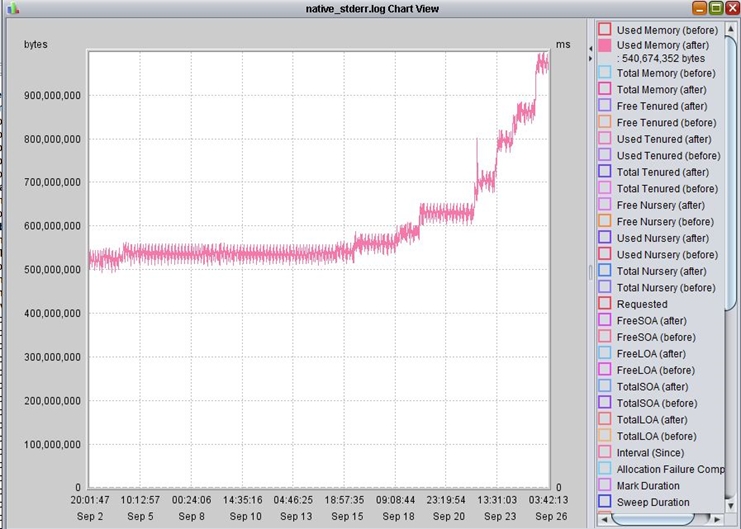
Task: Toggle Used Memory (after) pink series
Action: click(604, 45)
